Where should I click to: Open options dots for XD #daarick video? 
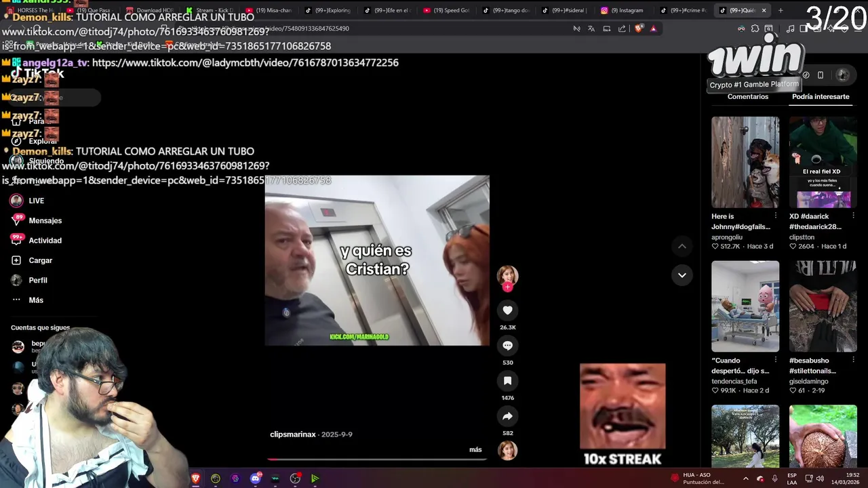click(853, 216)
